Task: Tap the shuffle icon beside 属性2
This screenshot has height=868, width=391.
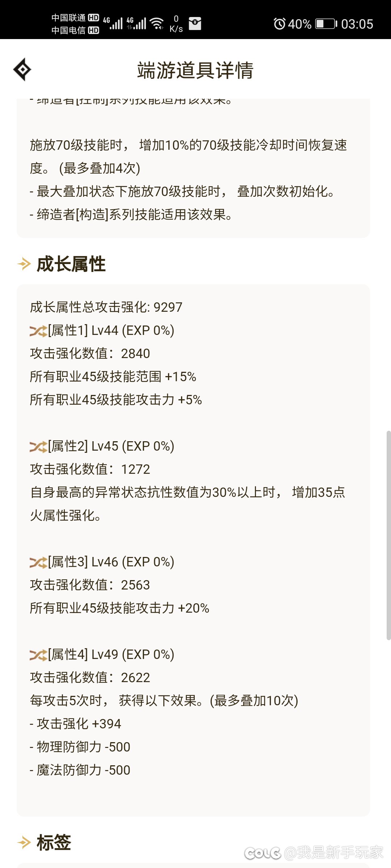Action: (38, 447)
